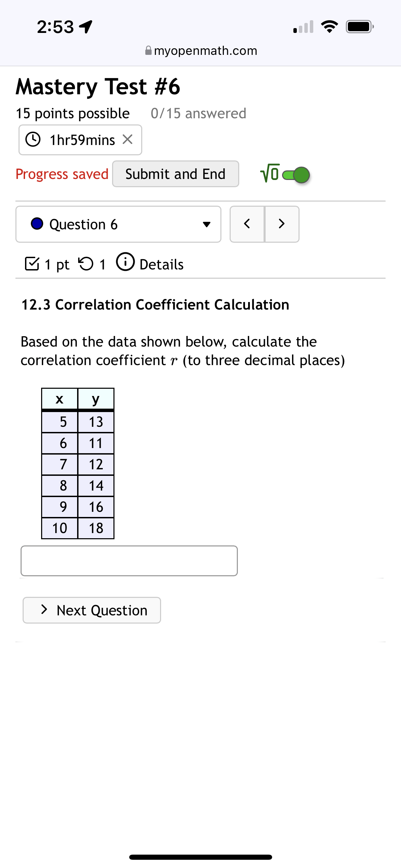The width and height of the screenshot is (401, 868).
Task: Click the lock icon in the address bar
Action: coord(148,50)
